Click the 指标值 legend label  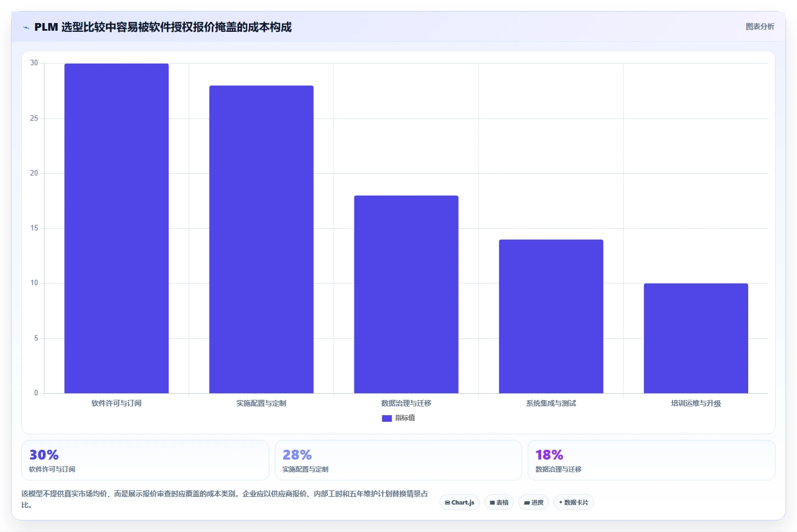pyautogui.click(x=405, y=418)
